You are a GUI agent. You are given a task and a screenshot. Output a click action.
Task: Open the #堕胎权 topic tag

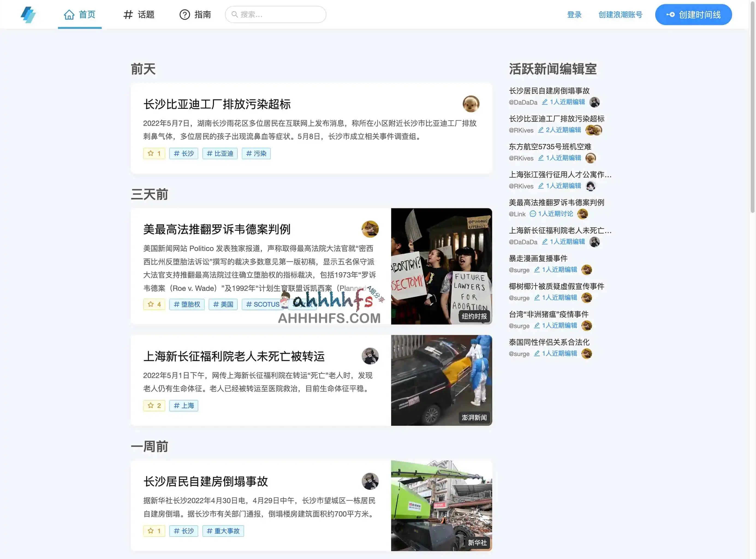[187, 304]
